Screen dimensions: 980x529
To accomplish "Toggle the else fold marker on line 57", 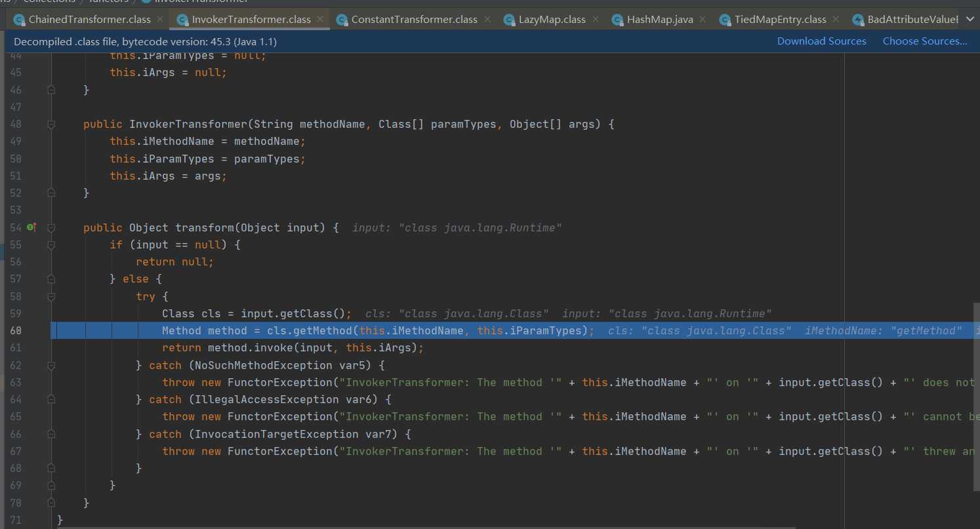I will (x=51, y=279).
